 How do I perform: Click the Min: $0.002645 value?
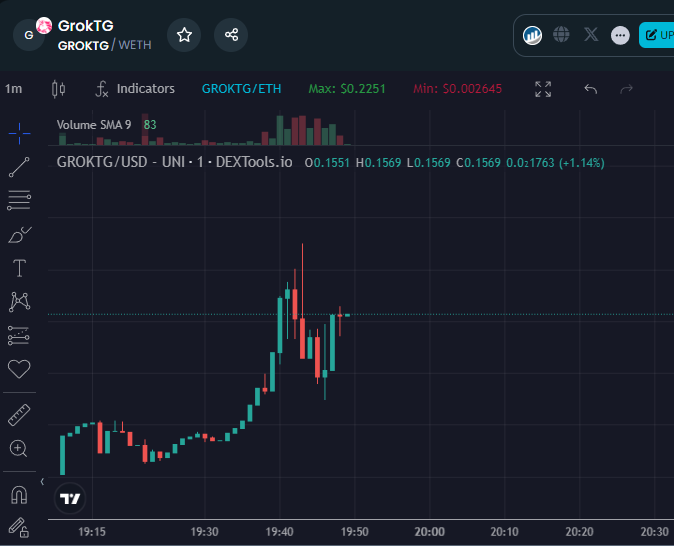(x=457, y=89)
